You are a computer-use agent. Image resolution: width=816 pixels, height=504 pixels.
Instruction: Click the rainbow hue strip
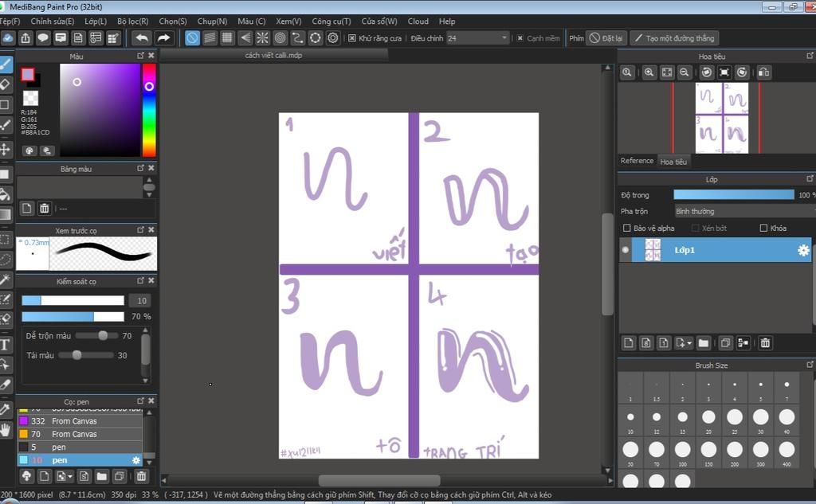point(149,110)
